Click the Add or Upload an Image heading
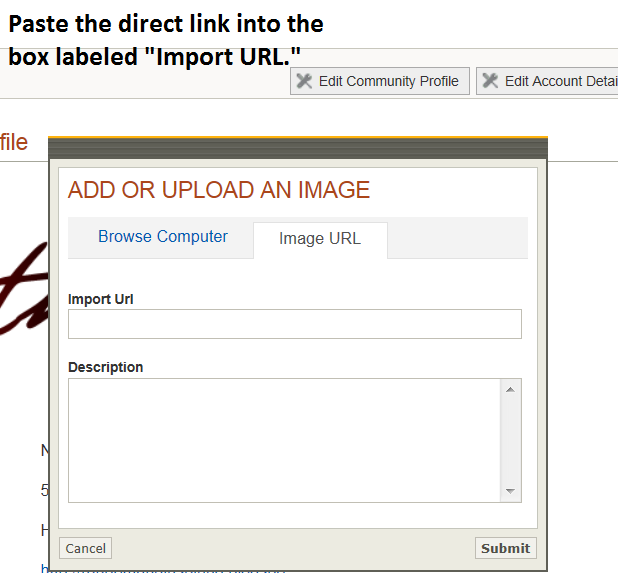This screenshot has width=618, height=573. tap(219, 190)
